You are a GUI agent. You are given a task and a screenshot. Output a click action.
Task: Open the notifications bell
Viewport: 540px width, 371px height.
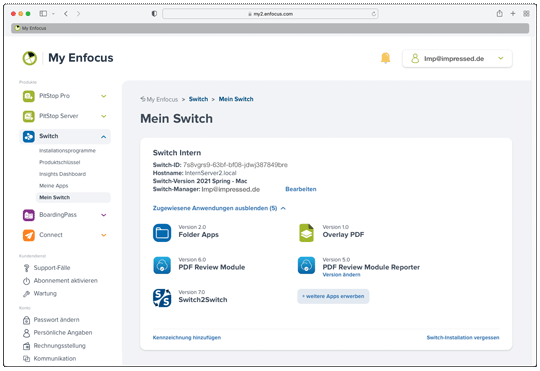tap(385, 58)
